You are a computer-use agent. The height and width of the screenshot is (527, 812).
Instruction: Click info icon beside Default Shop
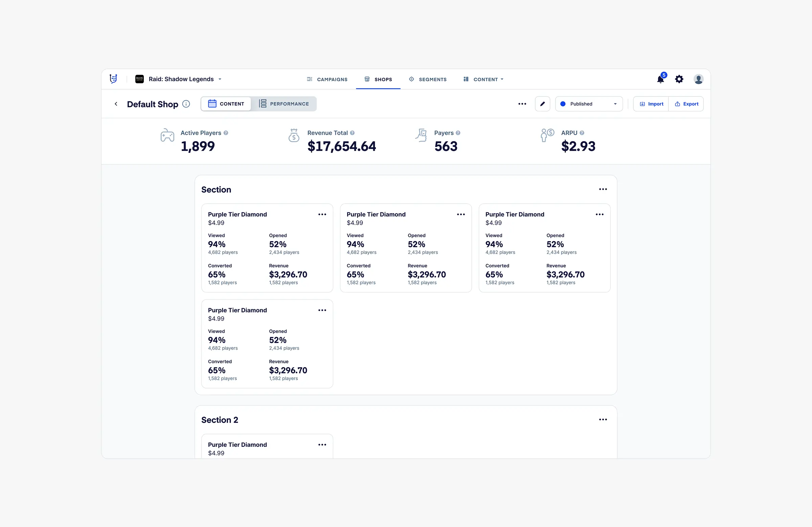186,104
